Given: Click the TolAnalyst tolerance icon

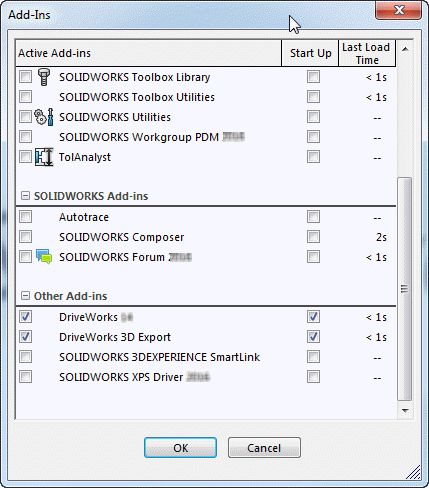Looking at the screenshot, I should 44,157.
